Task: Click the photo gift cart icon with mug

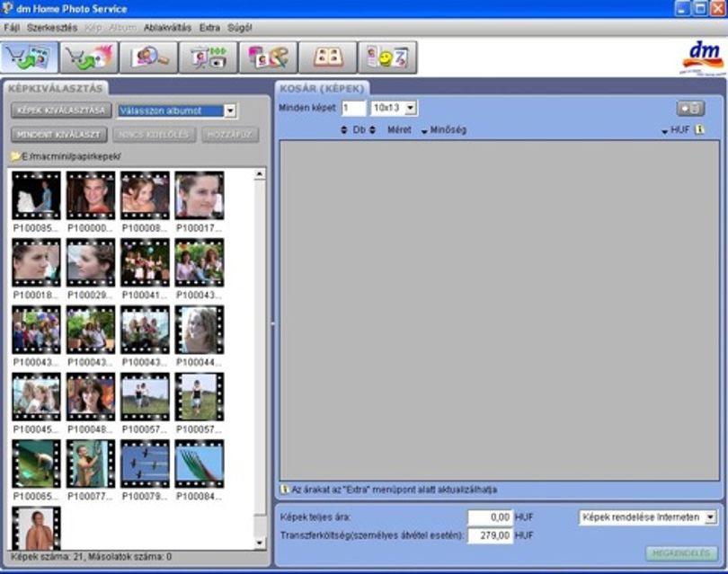Action: tap(89, 57)
